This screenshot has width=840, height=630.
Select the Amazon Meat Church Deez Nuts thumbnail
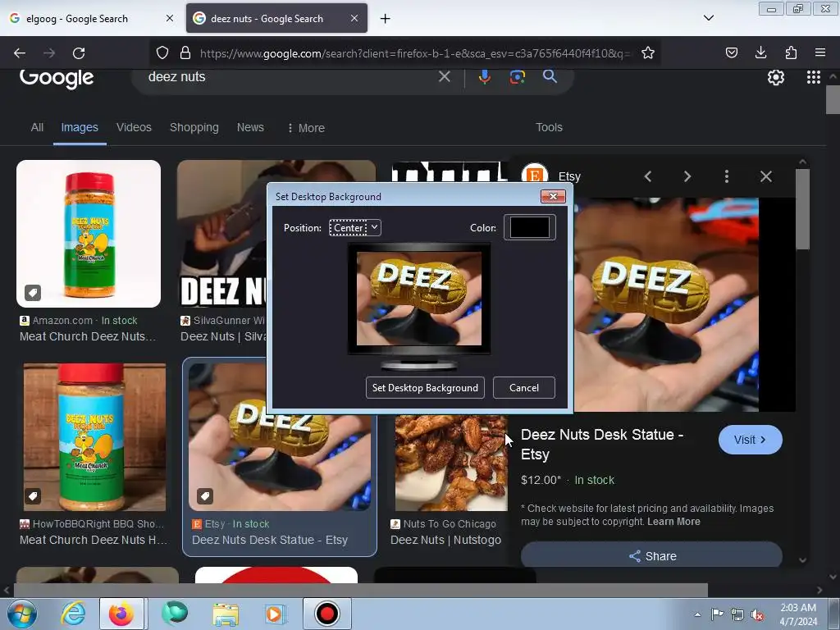pyautogui.click(x=89, y=234)
